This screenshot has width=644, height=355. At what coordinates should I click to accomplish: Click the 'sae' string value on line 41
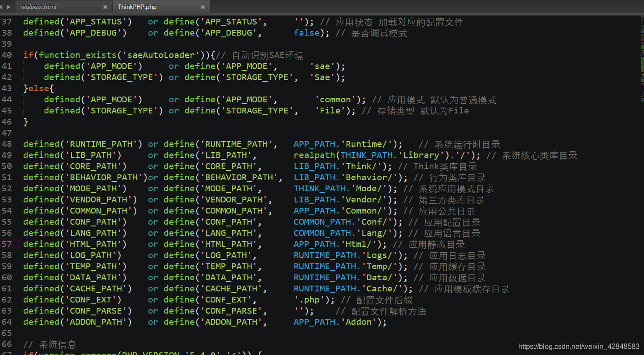point(322,66)
